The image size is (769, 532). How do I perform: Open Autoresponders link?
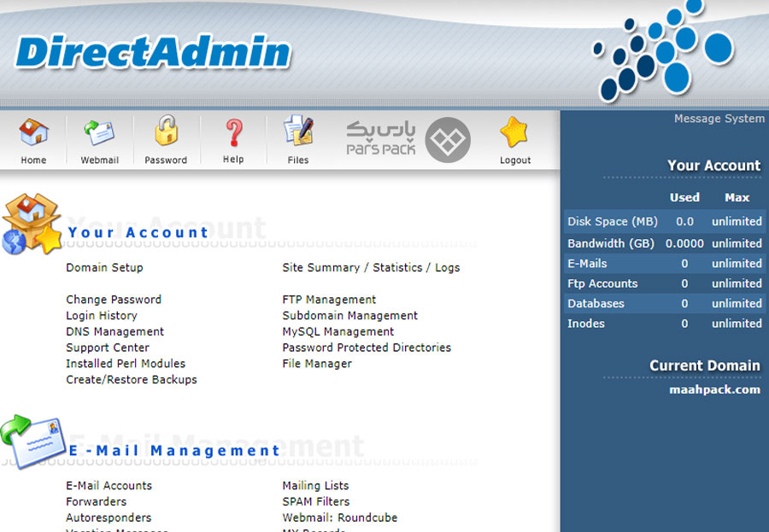(109, 517)
